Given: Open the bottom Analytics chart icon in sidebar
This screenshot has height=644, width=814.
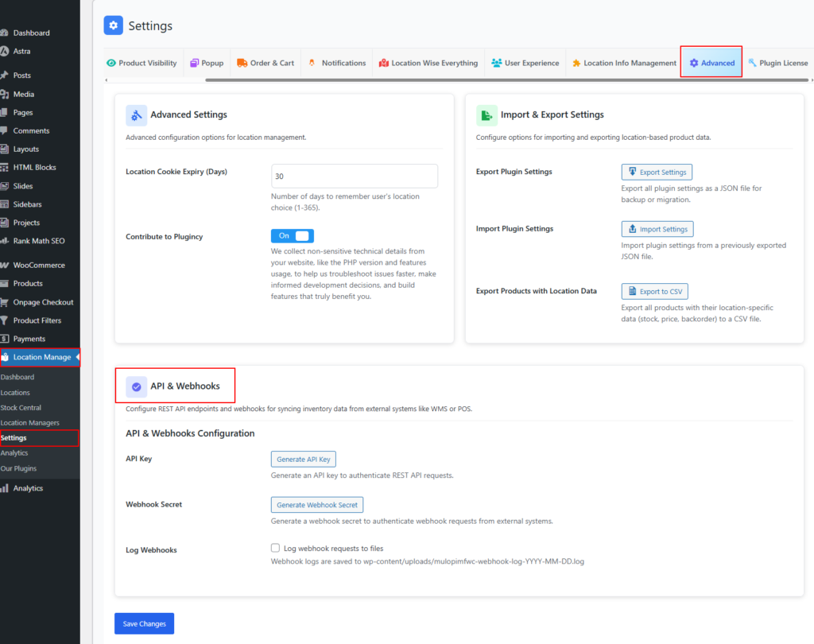Looking at the screenshot, I should 5,488.
